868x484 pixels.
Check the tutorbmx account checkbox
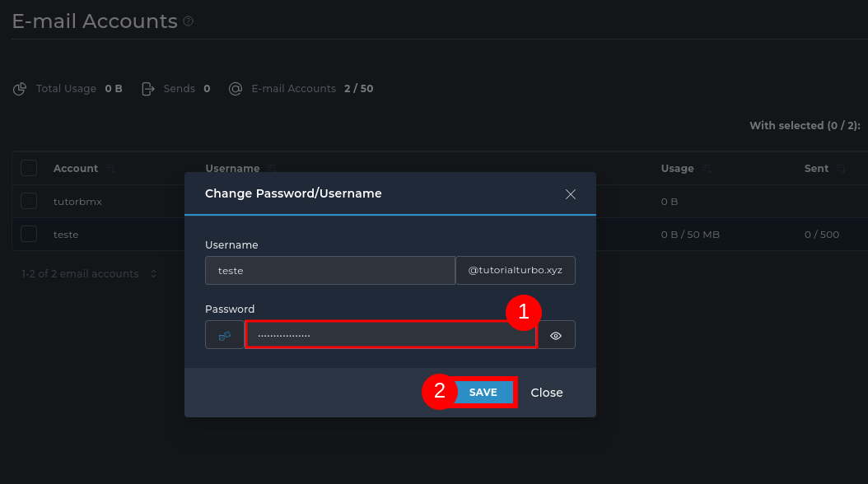pyautogui.click(x=29, y=201)
